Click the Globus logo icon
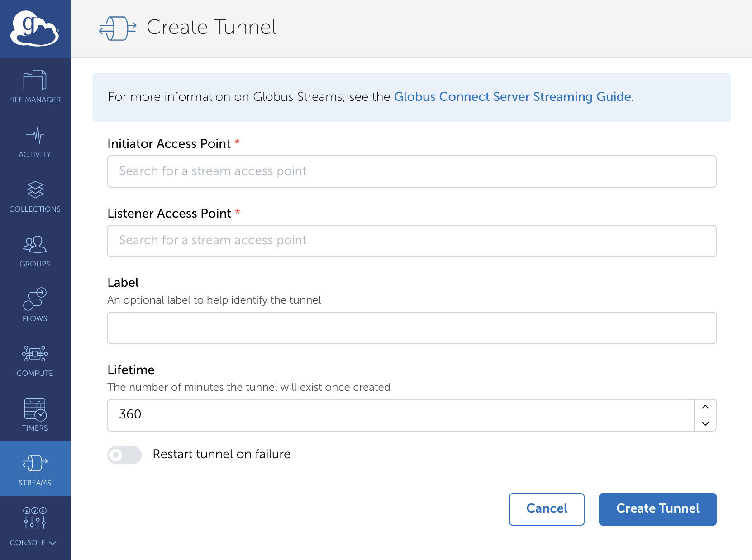 35,28
